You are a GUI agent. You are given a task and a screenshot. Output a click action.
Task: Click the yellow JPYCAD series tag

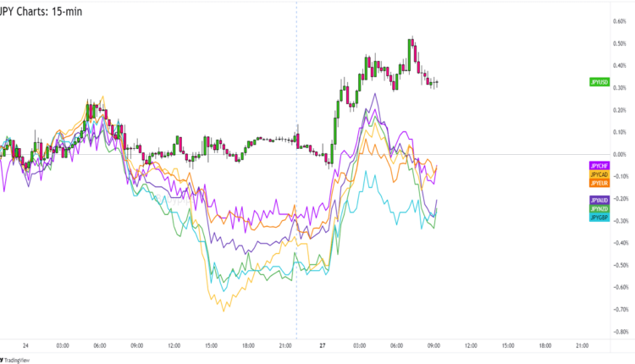(x=599, y=174)
